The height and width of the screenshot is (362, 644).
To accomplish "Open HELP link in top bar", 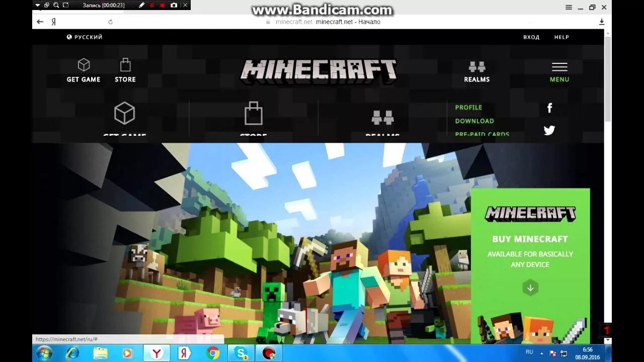I will point(561,37).
